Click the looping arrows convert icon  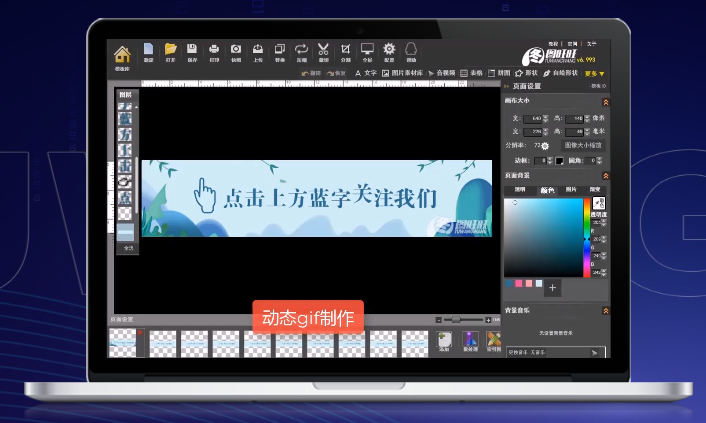301,49
